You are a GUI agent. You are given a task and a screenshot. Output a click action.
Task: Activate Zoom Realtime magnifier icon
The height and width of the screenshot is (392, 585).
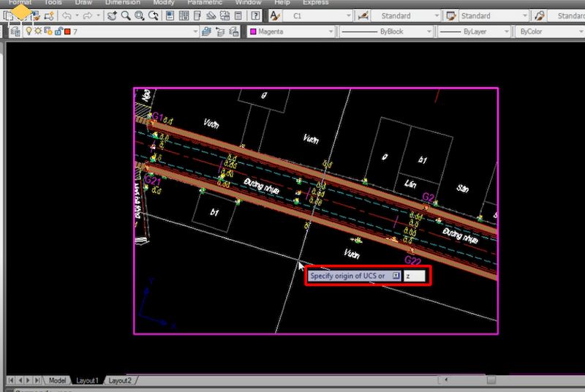point(126,15)
